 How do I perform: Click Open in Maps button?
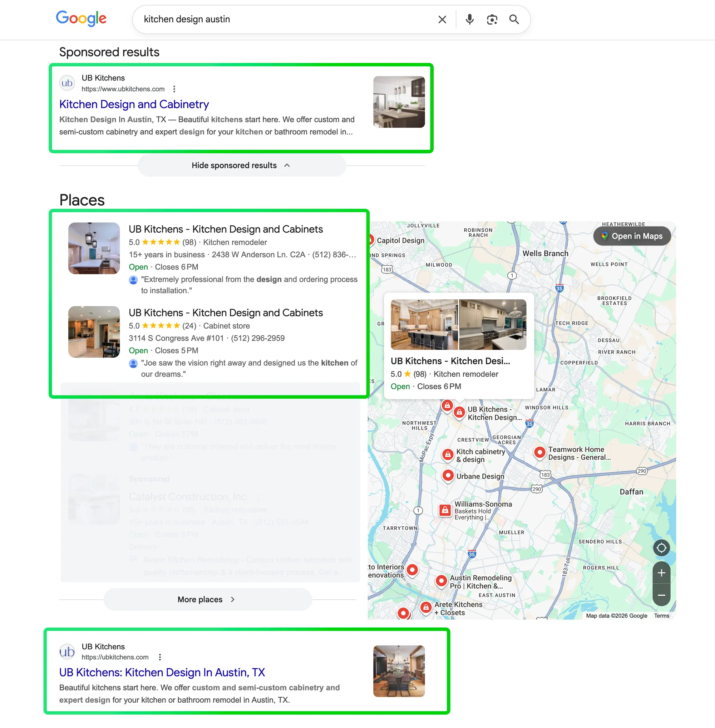(632, 236)
